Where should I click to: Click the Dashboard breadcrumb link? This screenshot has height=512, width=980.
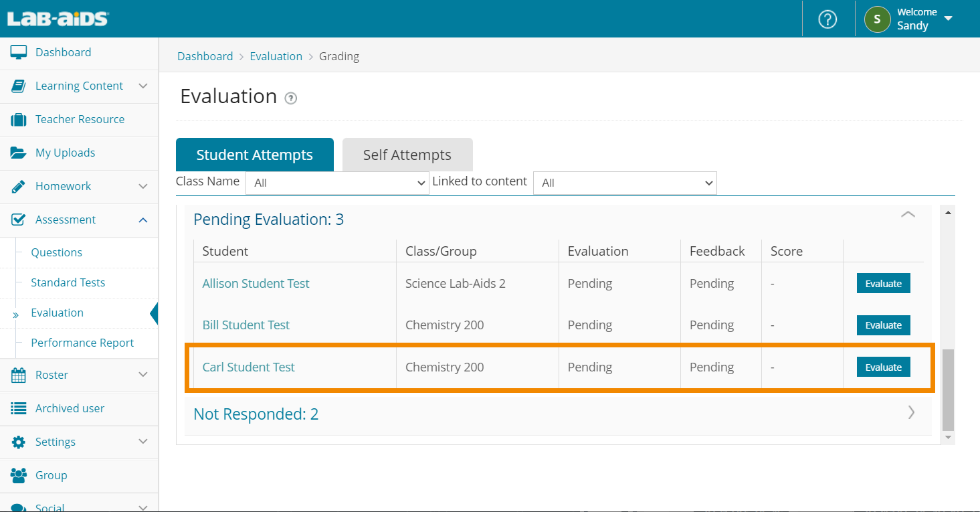tap(205, 56)
